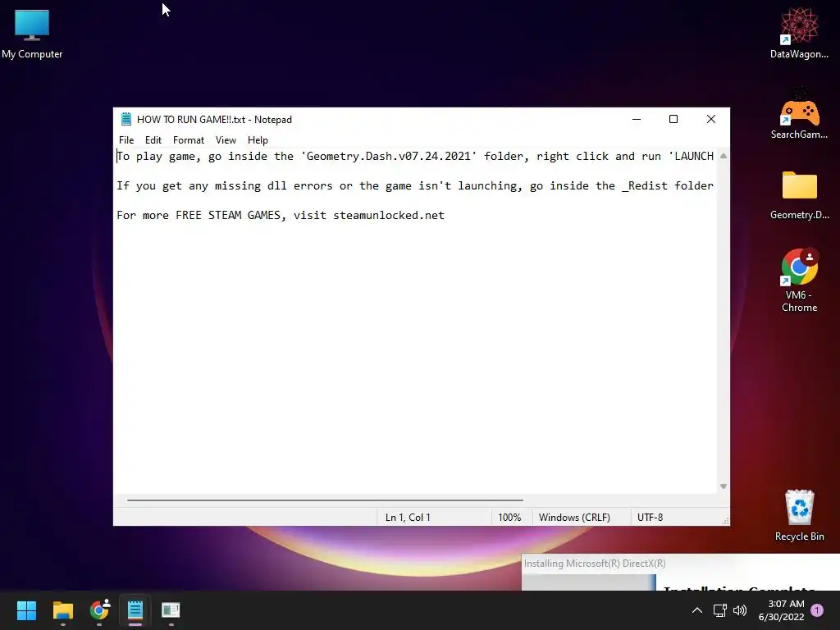Open the Geometry.D folder on the desktop

(x=799, y=195)
